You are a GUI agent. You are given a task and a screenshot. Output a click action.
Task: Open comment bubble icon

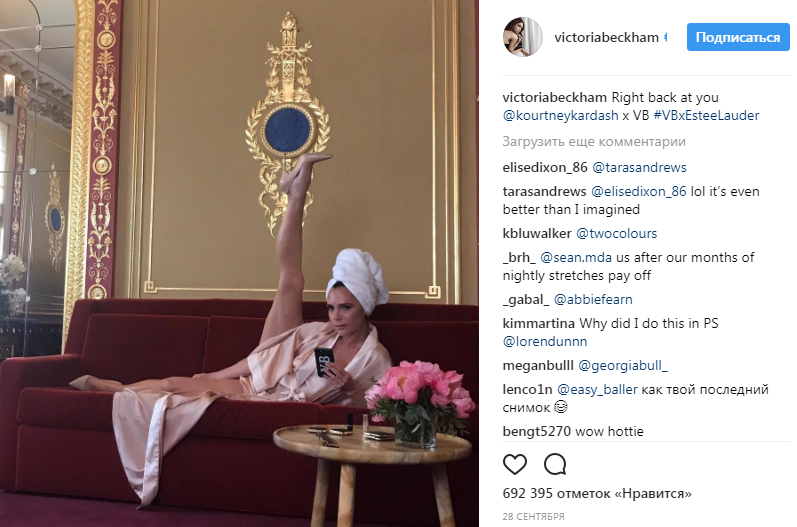pyautogui.click(x=555, y=464)
